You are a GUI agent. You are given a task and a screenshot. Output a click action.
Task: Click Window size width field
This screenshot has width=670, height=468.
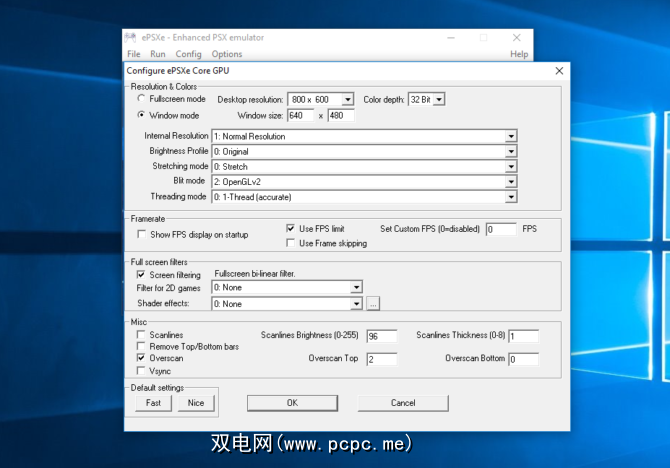300,115
